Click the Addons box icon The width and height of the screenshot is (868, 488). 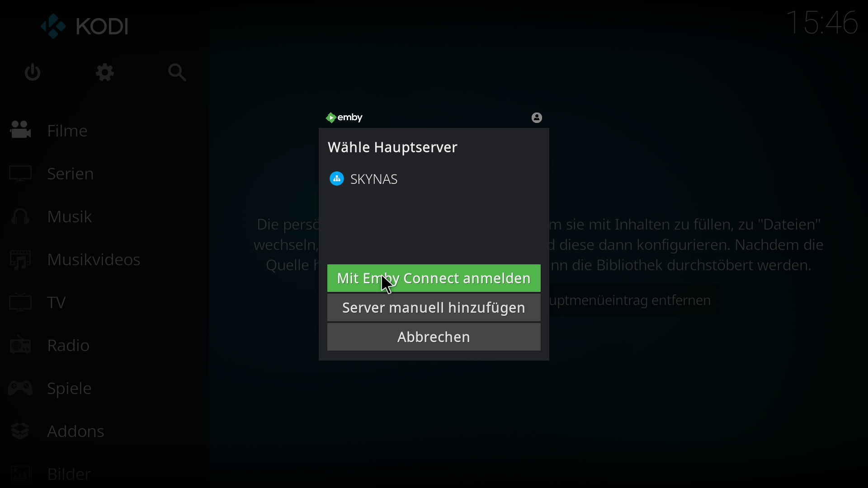pyautogui.click(x=20, y=431)
